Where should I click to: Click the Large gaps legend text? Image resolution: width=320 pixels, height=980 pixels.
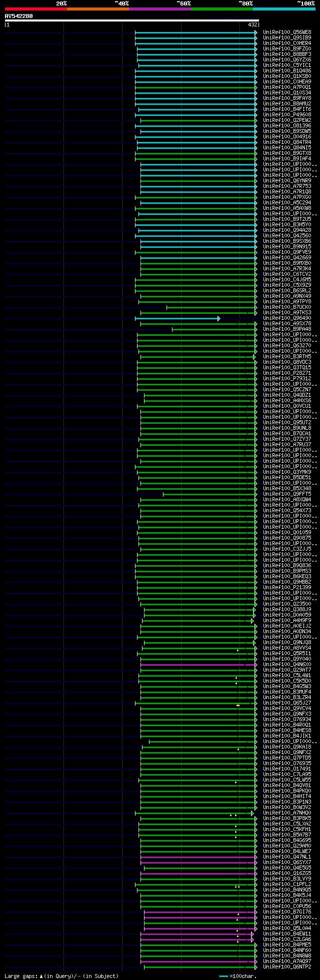click(x=61, y=976)
